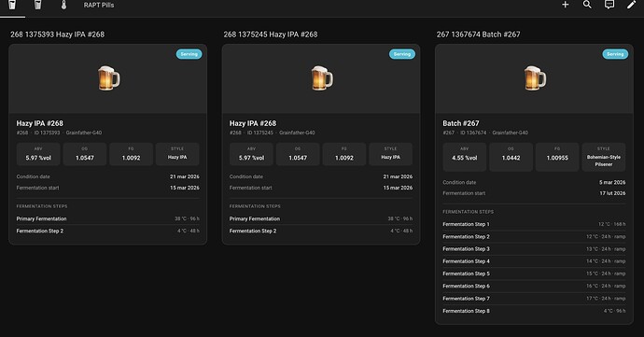The width and height of the screenshot is (644, 337).
Task: Open search with the magnifier icon
Action: click(x=587, y=5)
